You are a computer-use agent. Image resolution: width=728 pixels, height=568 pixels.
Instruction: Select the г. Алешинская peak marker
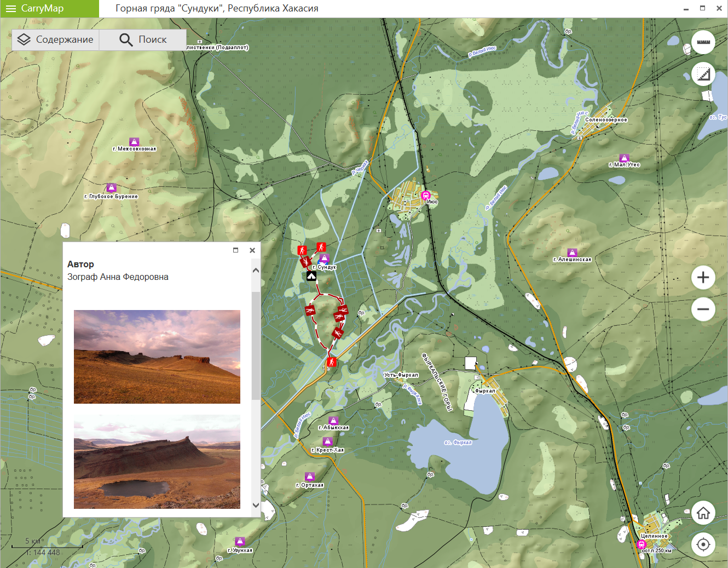coord(572,253)
